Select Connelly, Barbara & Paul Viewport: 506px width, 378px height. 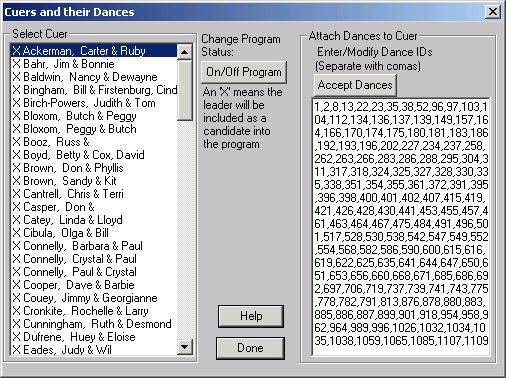click(x=94, y=246)
